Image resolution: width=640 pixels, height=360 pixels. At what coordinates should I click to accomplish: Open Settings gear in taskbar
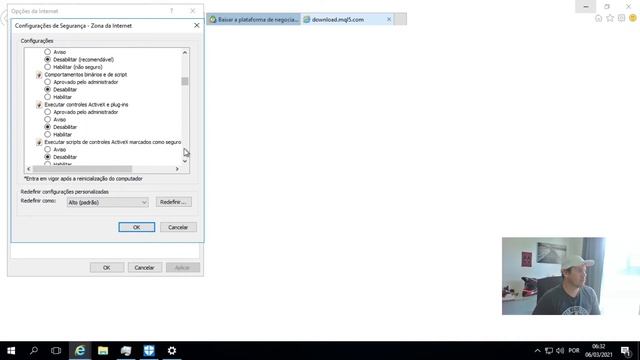tap(172, 351)
